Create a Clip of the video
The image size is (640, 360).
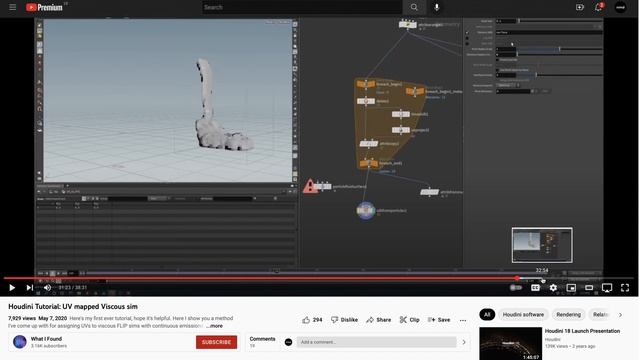[409, 320]
